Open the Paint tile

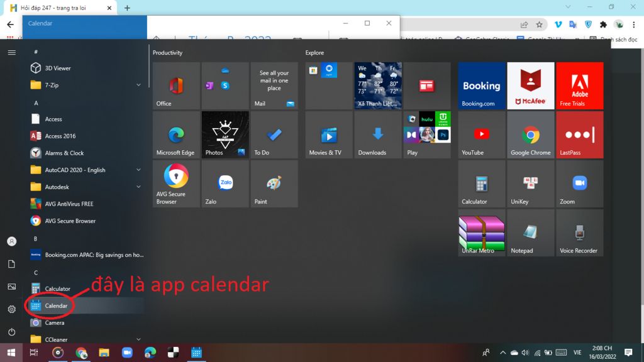click(274, 184)
